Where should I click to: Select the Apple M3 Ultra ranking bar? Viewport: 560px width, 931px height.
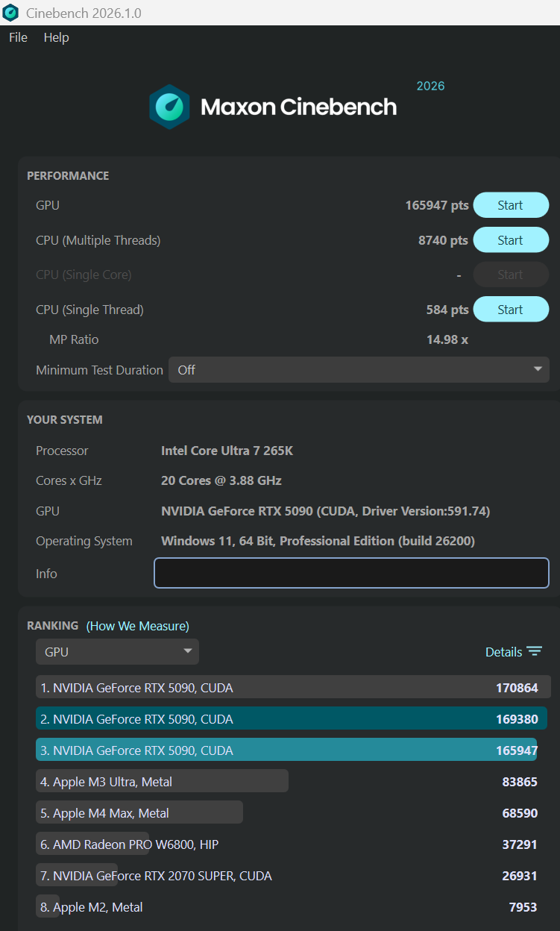pyautogui.click(x=162, y=782)
